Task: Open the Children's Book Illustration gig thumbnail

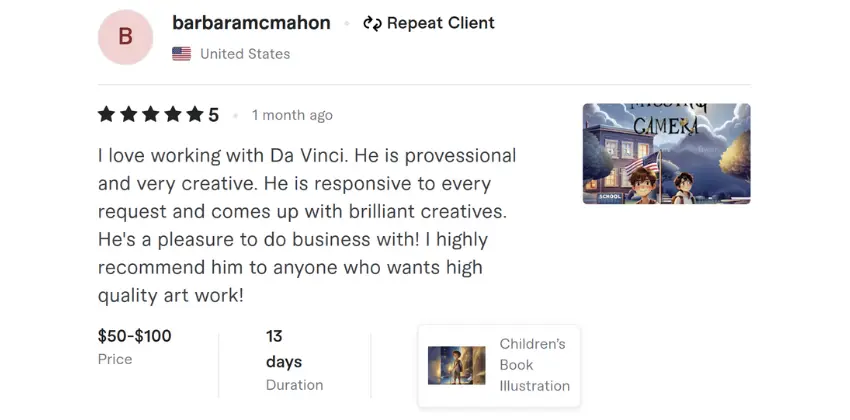Action: click(456, 365)
